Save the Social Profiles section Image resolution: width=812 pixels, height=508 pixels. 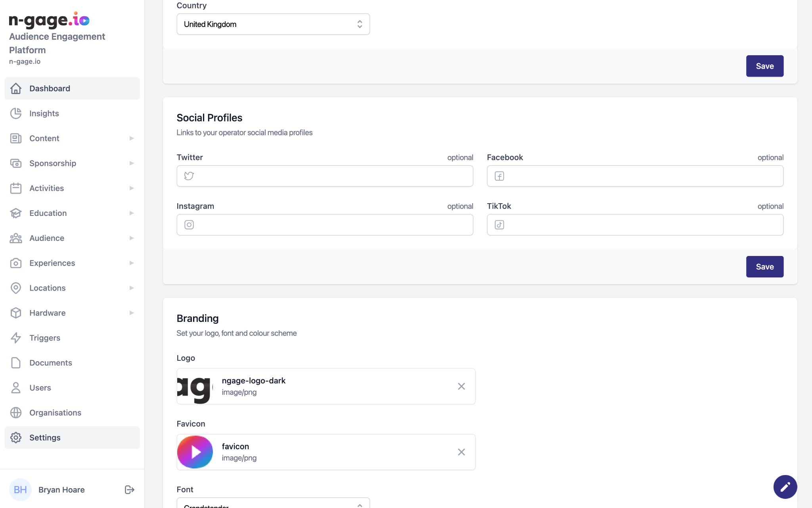click(764, 267)
